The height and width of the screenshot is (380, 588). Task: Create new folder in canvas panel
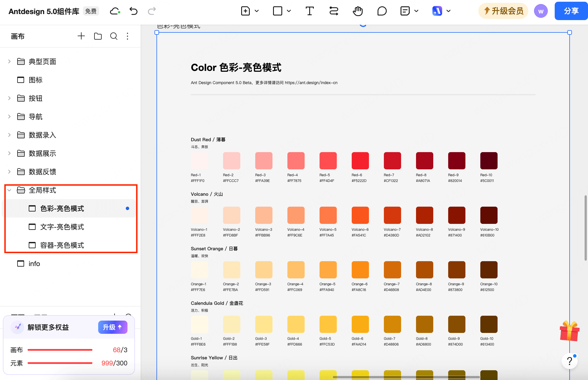(98, 36)
